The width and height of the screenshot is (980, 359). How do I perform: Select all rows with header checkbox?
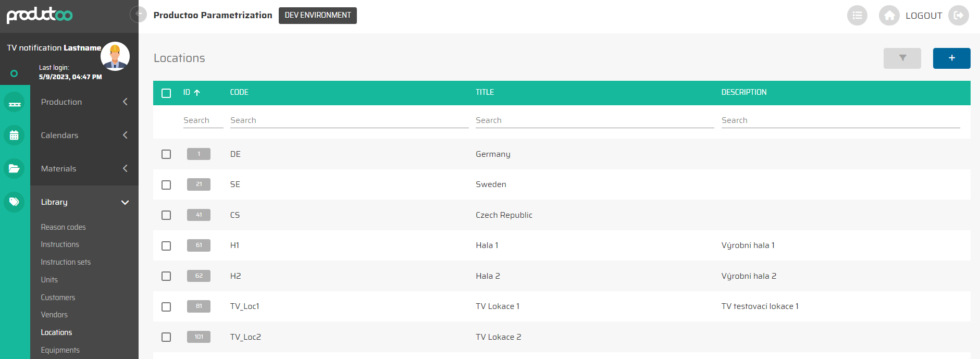click(166, 93)
